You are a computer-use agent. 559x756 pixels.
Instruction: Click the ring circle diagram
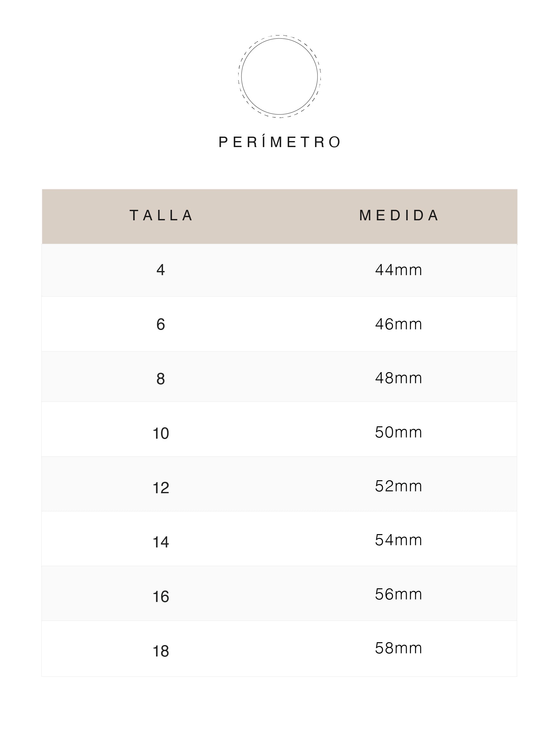coord(279,76)
